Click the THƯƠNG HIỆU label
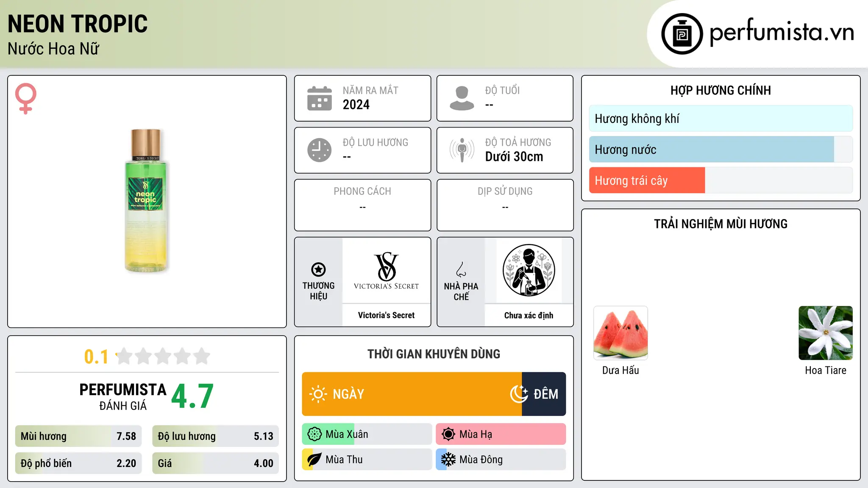Viewport: 868px width, 488px height. click(x=318, y=291)
